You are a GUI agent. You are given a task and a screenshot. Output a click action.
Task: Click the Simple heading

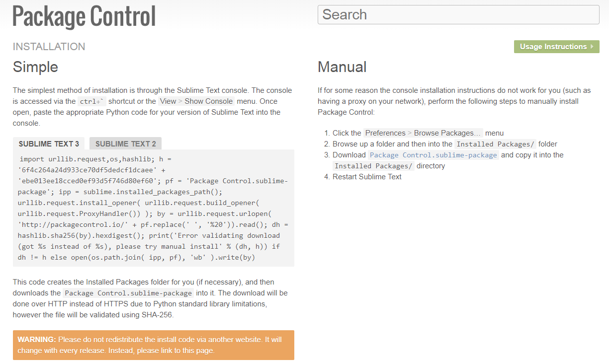point(35,67)
